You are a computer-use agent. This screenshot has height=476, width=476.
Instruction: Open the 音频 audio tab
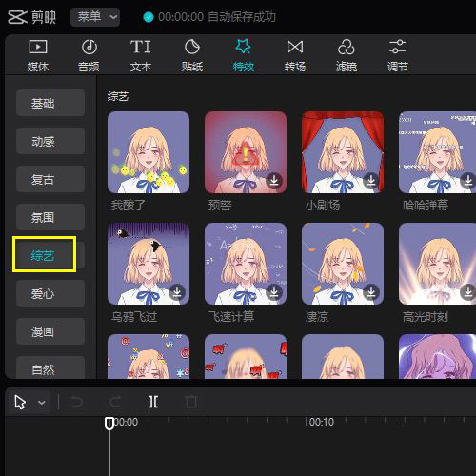click(89, 55)
